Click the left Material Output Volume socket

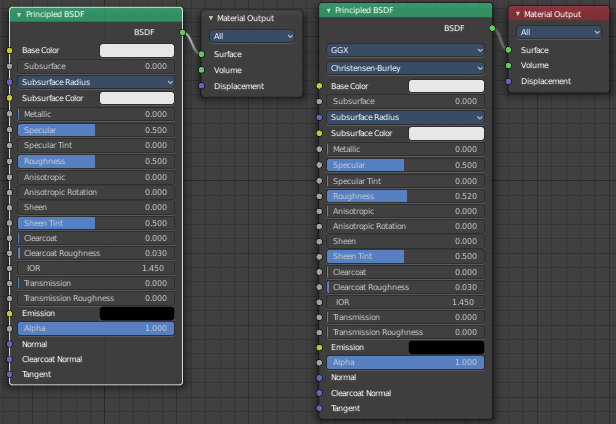(202, 70)
